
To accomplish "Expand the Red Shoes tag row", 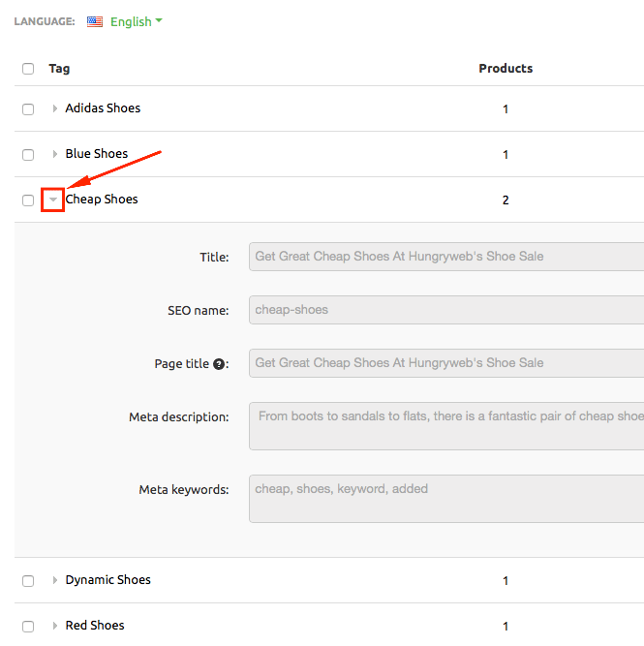I will (54, 626).
